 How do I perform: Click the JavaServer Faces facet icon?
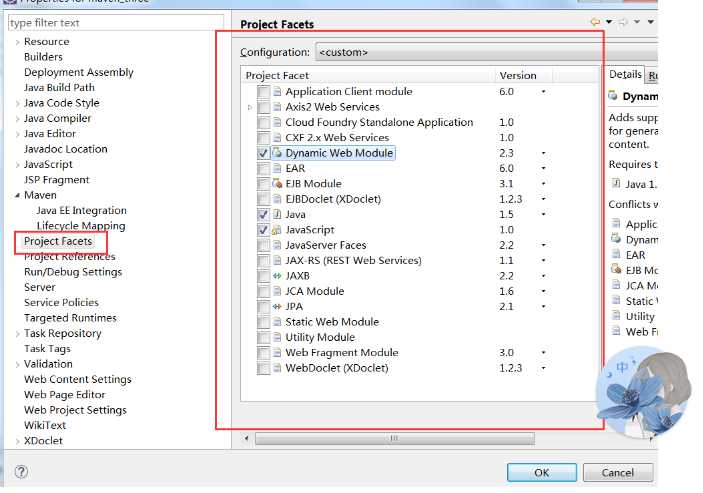[x=277, y=245]
